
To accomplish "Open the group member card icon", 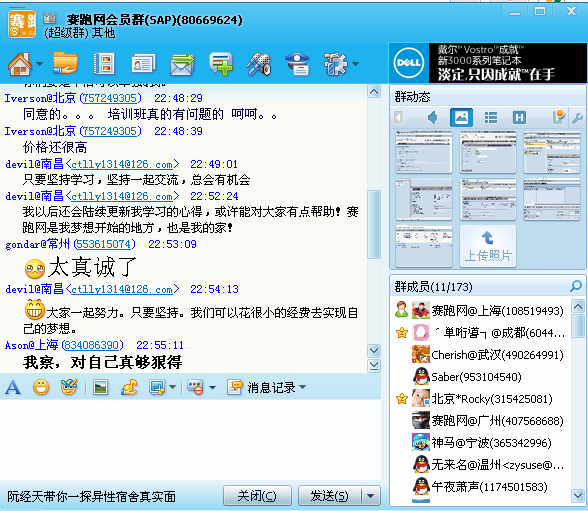I will click(143, 64).
